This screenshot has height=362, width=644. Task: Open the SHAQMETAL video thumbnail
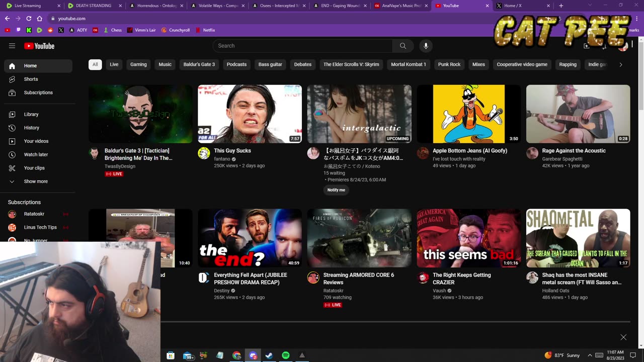(578, 238)
